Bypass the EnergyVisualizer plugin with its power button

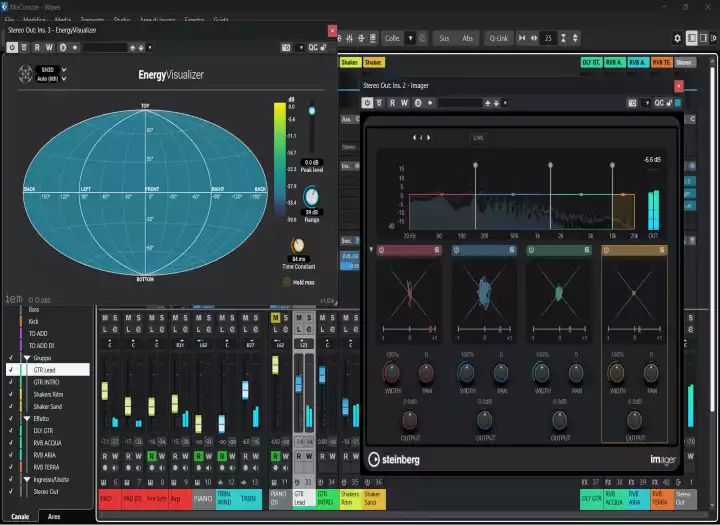(12, 46)
